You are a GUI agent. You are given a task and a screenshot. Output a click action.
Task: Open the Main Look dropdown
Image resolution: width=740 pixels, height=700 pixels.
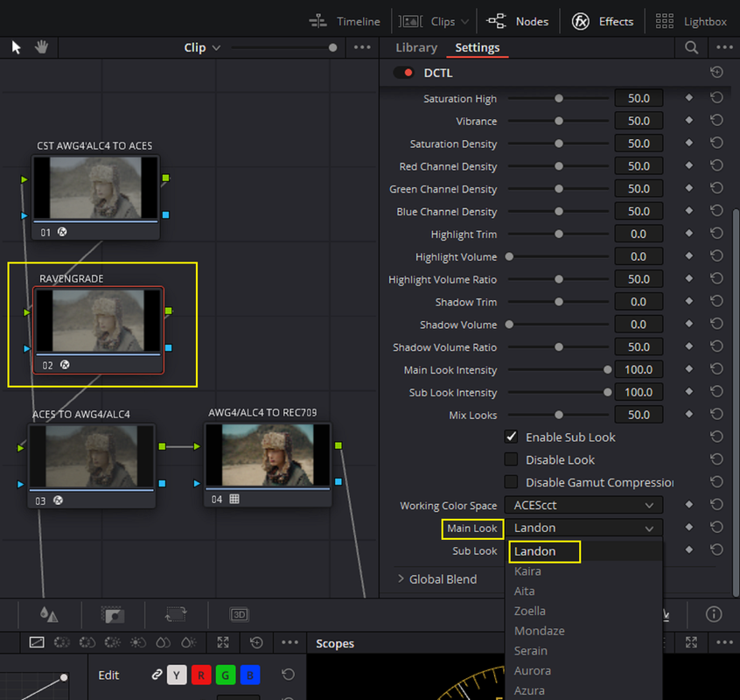pos(583,528)
